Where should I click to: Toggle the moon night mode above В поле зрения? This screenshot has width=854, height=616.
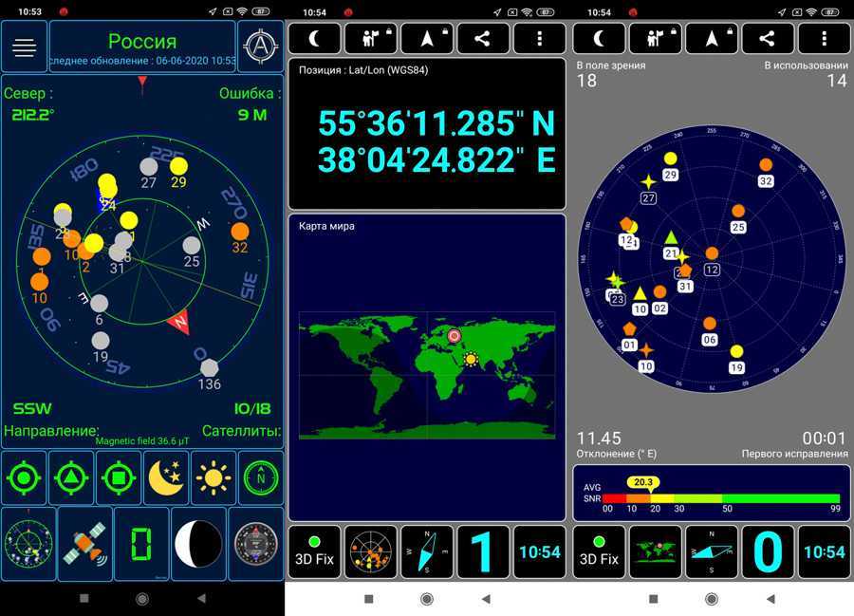click(x=600, y=39)
